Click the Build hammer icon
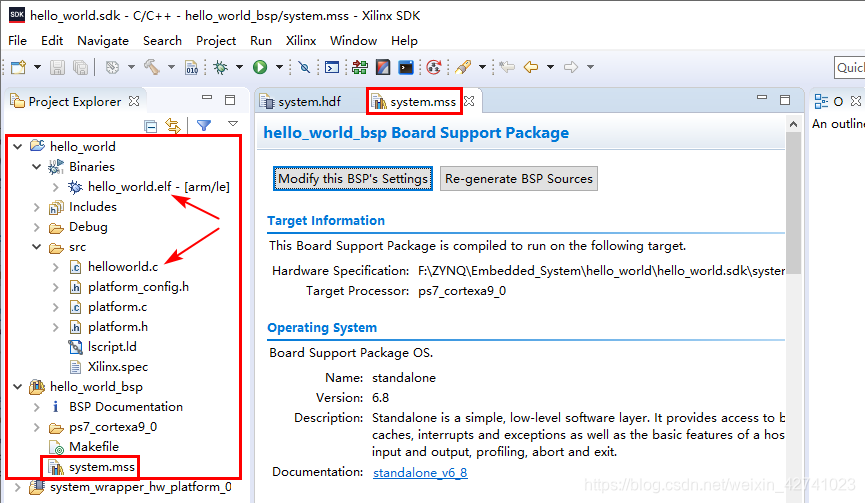 (152, 67)
